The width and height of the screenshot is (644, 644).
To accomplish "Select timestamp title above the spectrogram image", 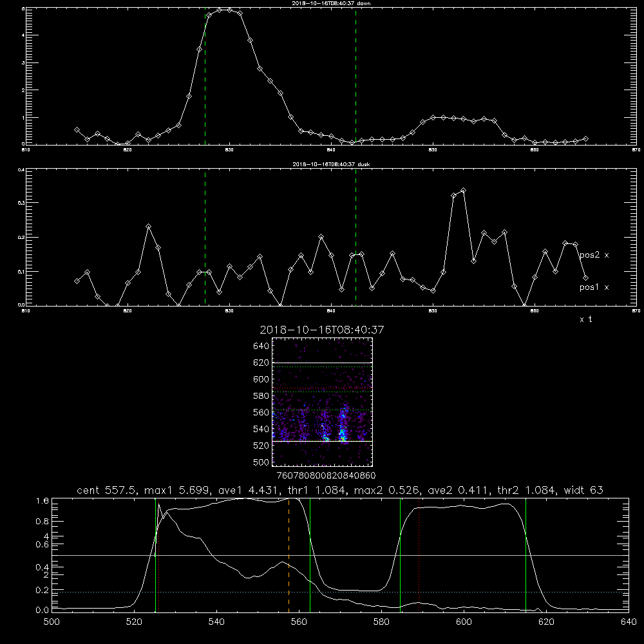I will click(322, 330).
